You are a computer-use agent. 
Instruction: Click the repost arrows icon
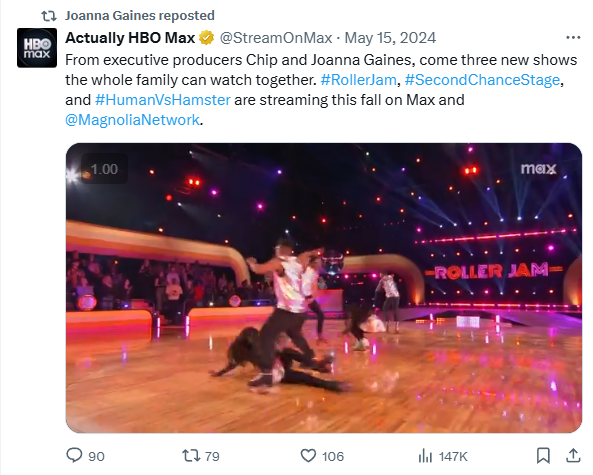[x=190, y=455]
